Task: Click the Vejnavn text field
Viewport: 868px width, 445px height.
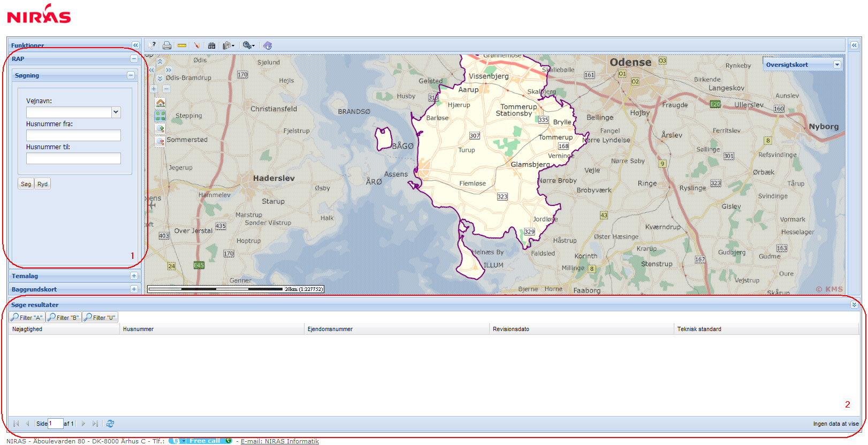Action: pyautogui.click(x=68, y=112)
